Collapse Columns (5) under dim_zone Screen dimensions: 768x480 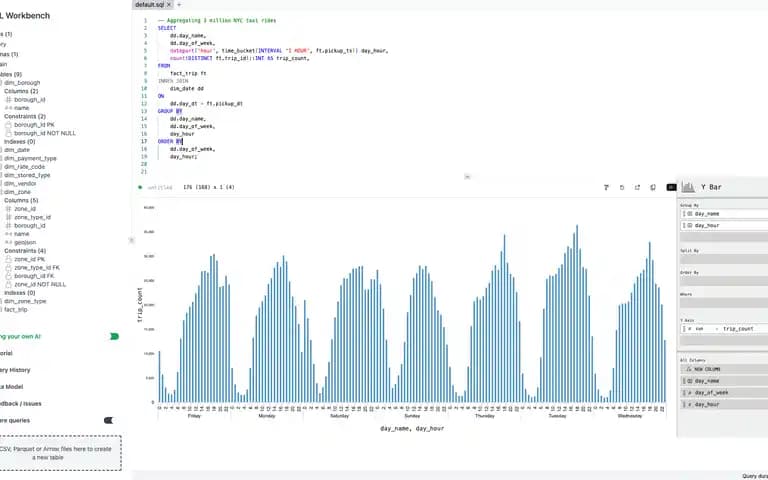coord(21,200)
